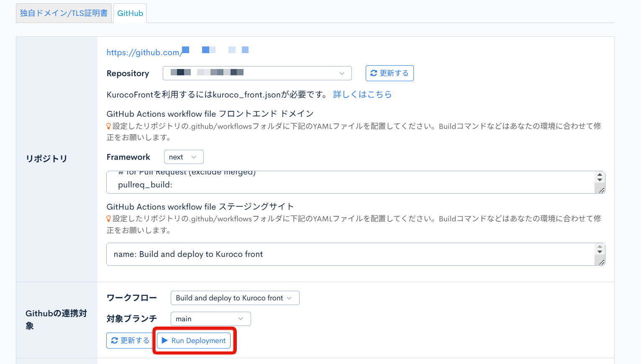Expand the Repository dropdown
This screenshot has height=364, width=641.
tap(257, 73)
